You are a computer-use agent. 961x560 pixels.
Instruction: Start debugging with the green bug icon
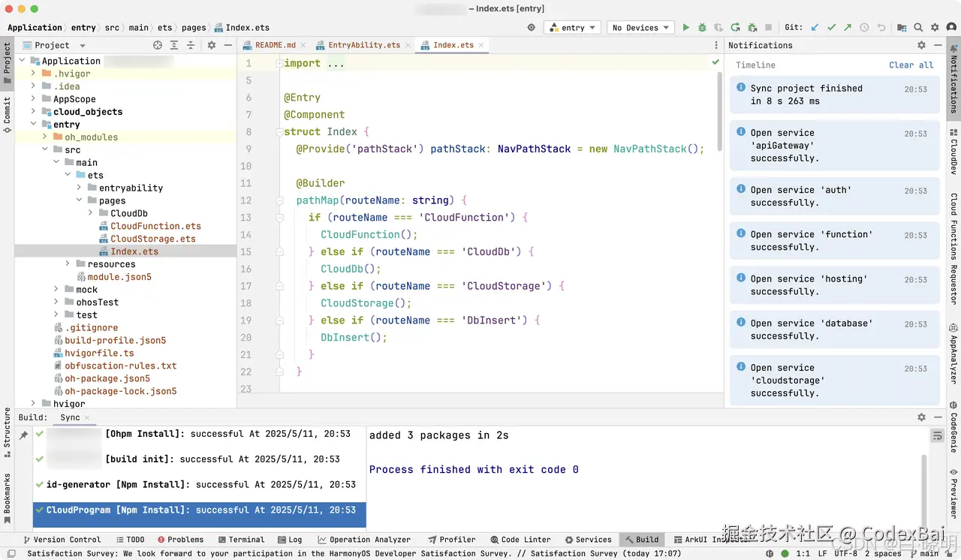tap(702, 28)
